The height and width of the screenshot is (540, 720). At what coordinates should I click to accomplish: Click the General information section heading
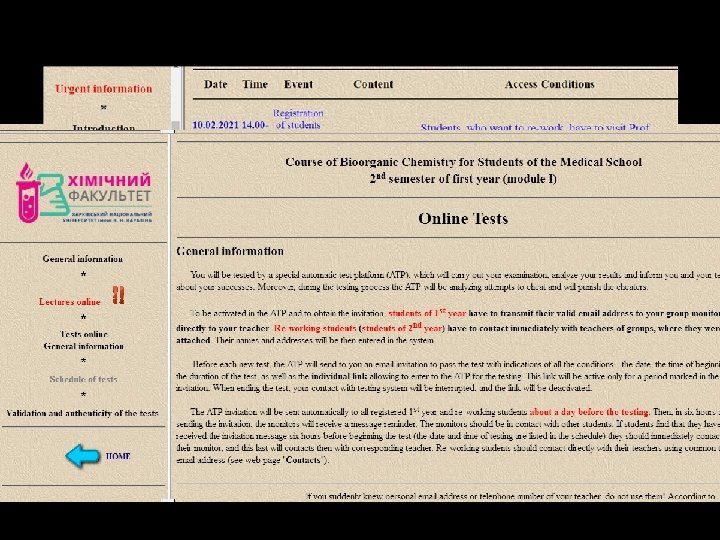[230, 251]
